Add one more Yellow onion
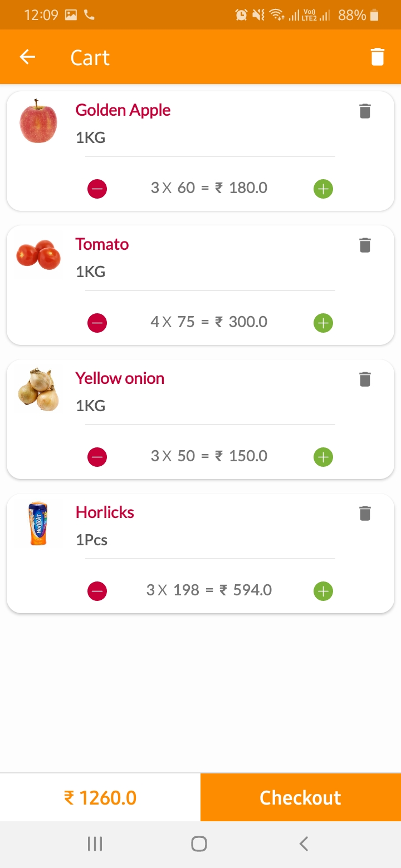The image size is (401, 868). point(323,457)
